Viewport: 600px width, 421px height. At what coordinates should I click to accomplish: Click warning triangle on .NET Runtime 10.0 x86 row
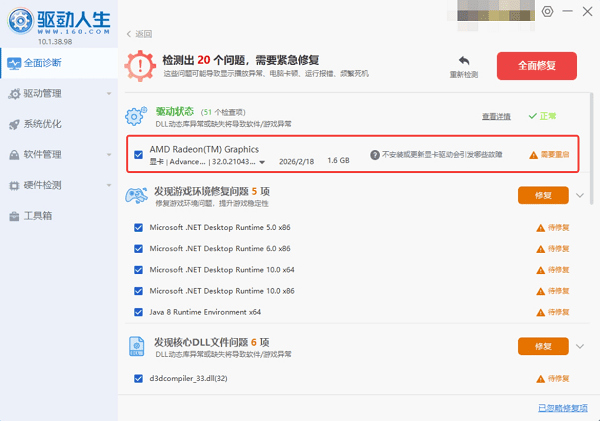click(540, 292)
